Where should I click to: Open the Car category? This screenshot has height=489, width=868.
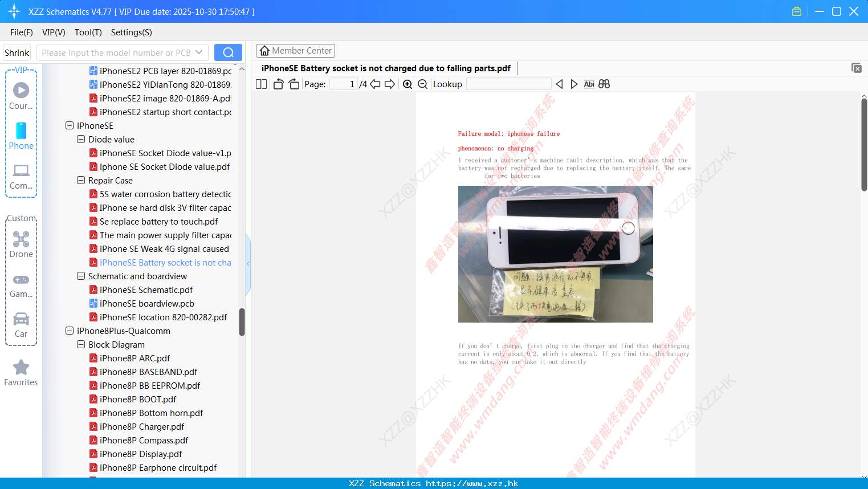(21, 325)
